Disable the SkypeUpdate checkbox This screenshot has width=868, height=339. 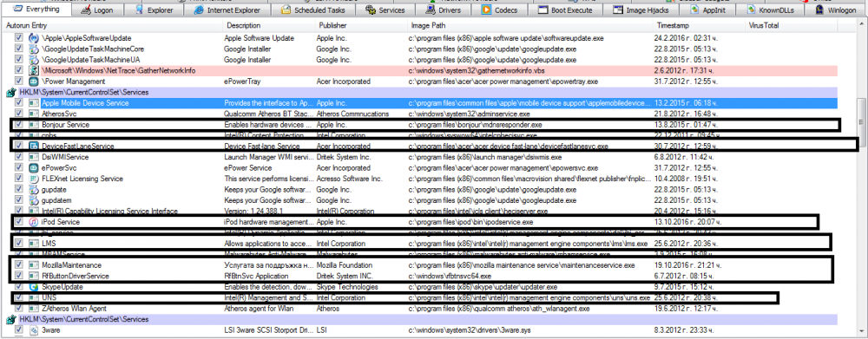tap(19, 286)
